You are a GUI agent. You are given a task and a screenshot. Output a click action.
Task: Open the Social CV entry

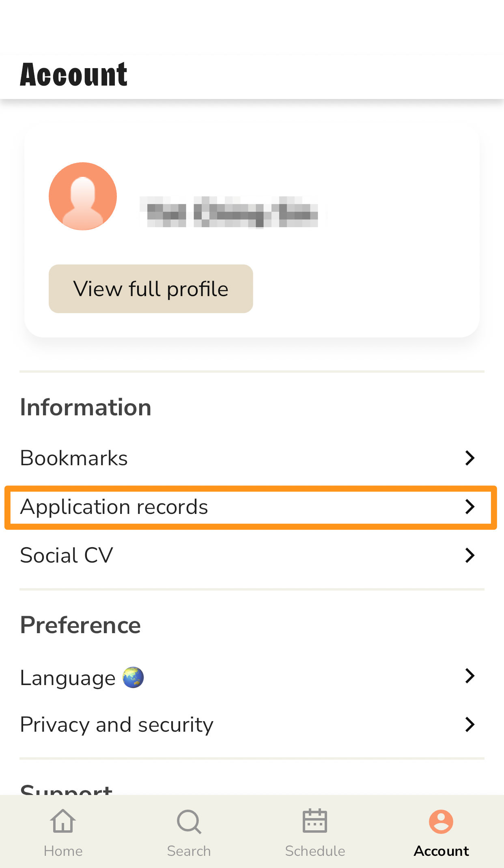point(252,555)
